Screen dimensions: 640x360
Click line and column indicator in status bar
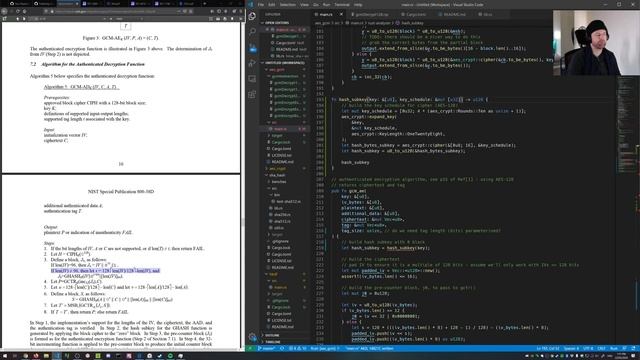pyautogui.click(x=548, y=349)
